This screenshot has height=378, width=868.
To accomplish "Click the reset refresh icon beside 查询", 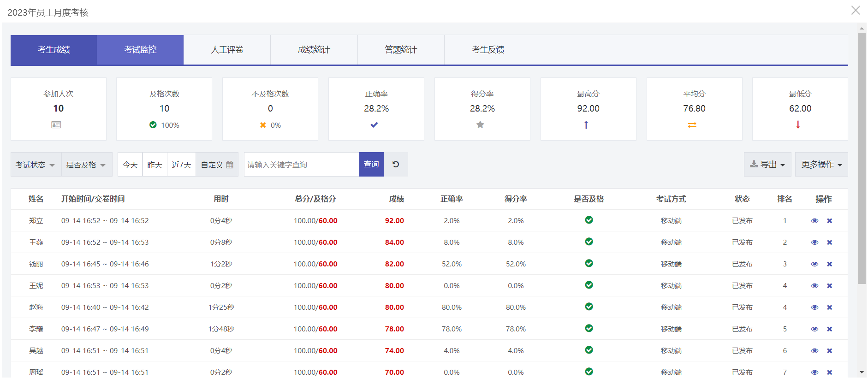I will click(x=396, y=165).
